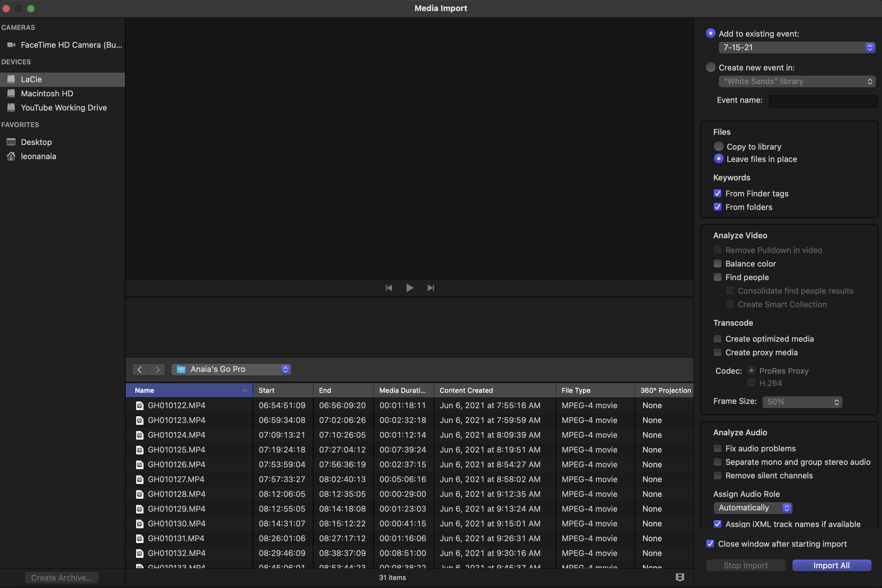Choose Create new event in option
The width and height of the screenshot is (882, 588).
click(x=710, y=67)
